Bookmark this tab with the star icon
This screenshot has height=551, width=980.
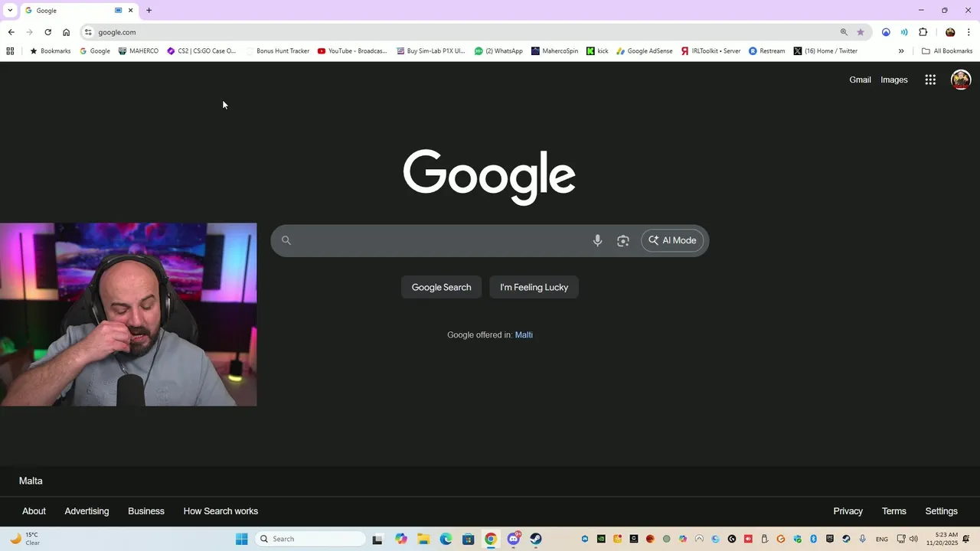point(861,32)
